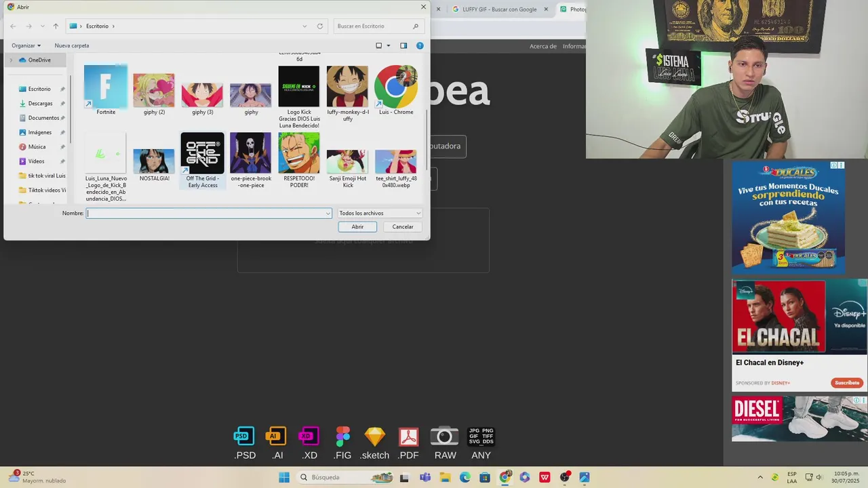Select Off The Grid - Early Access shortcut

[x=203, y=161]
